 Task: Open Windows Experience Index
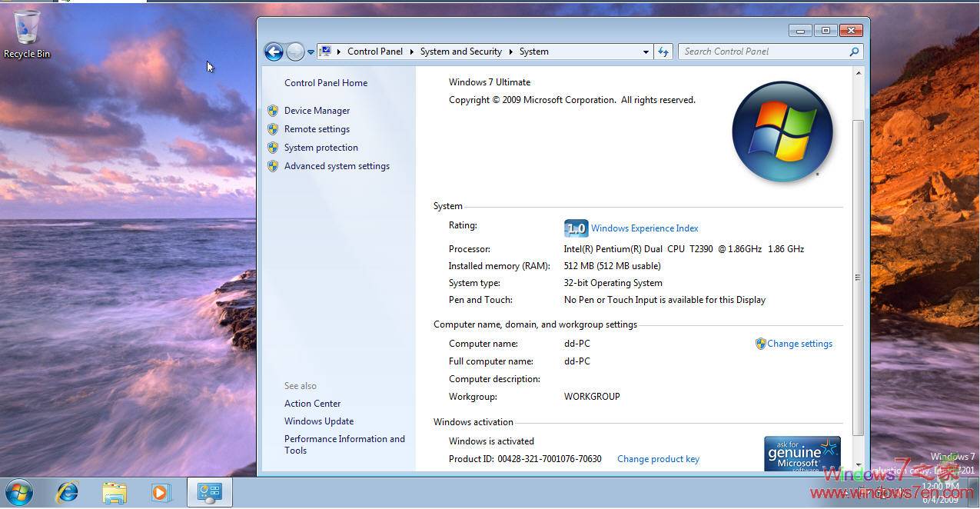coord(644,228)
